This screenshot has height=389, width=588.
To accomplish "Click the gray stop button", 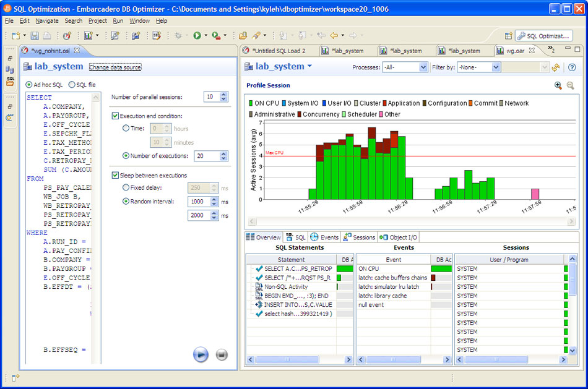I will pos(222,354).
